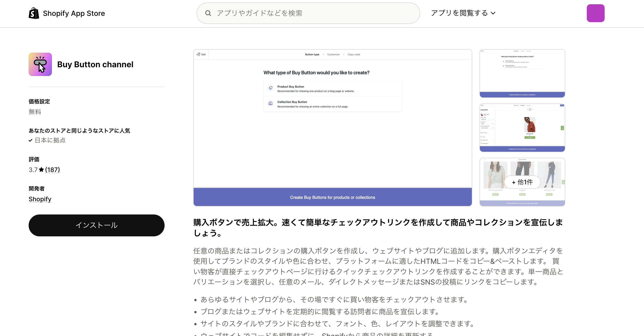Select the あなたのストアと同じようなストアに人気 heading
The height and width of the screenshot is (336, 644).
pyautogui.click(x=79, y=131)
